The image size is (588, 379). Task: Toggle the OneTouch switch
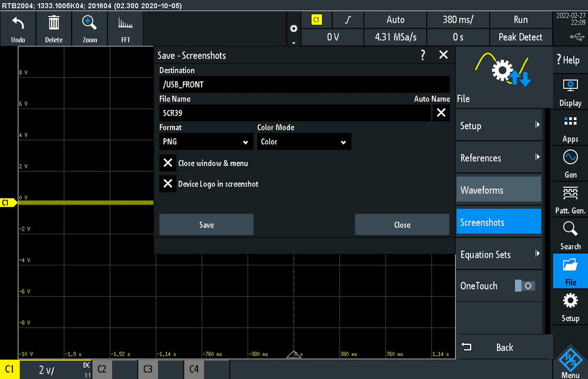(x=525, y=285)
